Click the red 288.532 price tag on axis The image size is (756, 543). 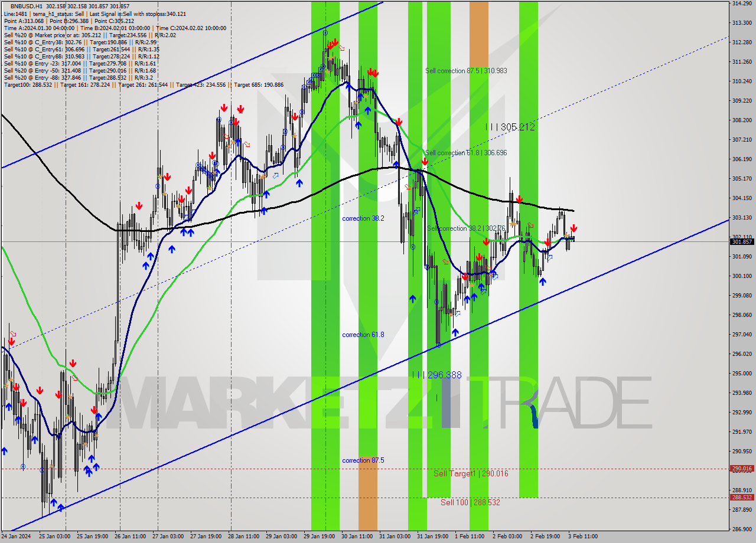(742, 497)
